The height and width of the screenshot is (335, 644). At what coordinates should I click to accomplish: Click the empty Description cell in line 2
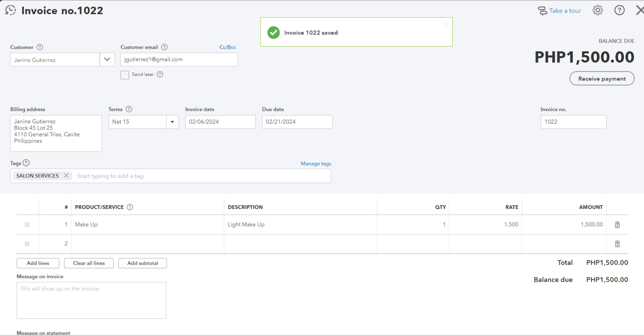coord(300,244)
